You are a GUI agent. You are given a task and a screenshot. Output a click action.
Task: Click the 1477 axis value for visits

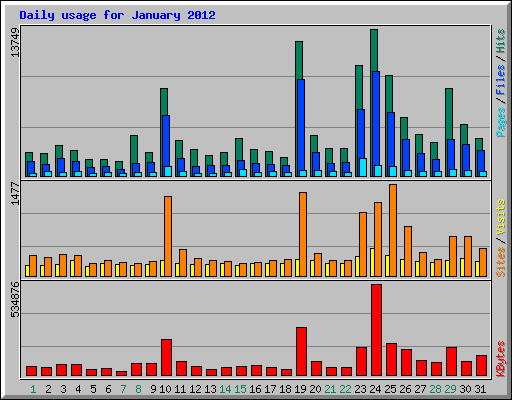click(15, 193)
